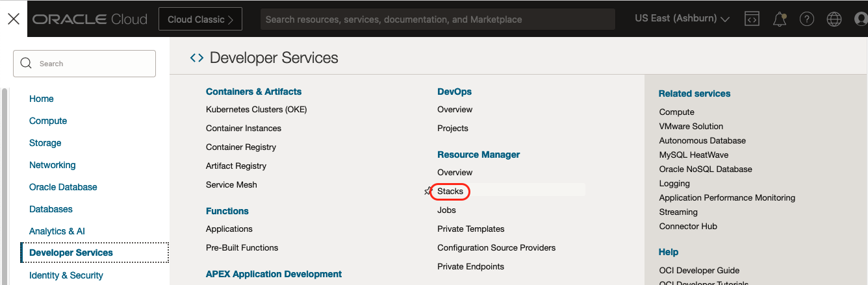Image resolution: width=868 pixels, height=285 pixels.
Task: Open the notifications bell icon
Action: [780, 19]
